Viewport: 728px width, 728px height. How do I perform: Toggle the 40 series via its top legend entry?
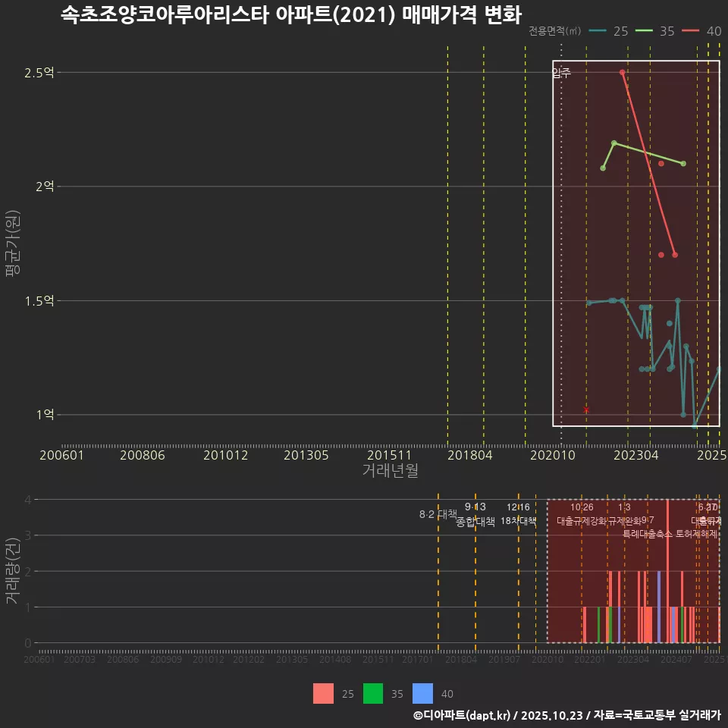(714, 31)
